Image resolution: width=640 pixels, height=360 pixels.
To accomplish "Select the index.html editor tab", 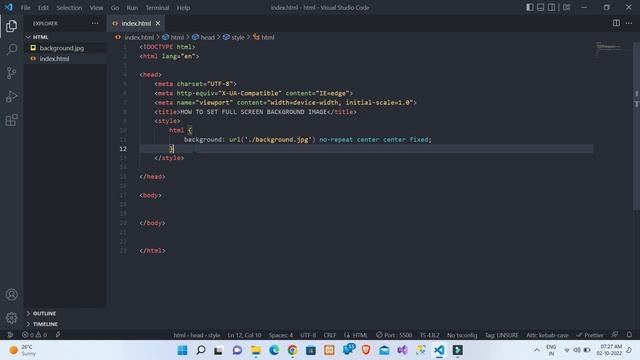I will pyautogui.click(x=136, y=23).
